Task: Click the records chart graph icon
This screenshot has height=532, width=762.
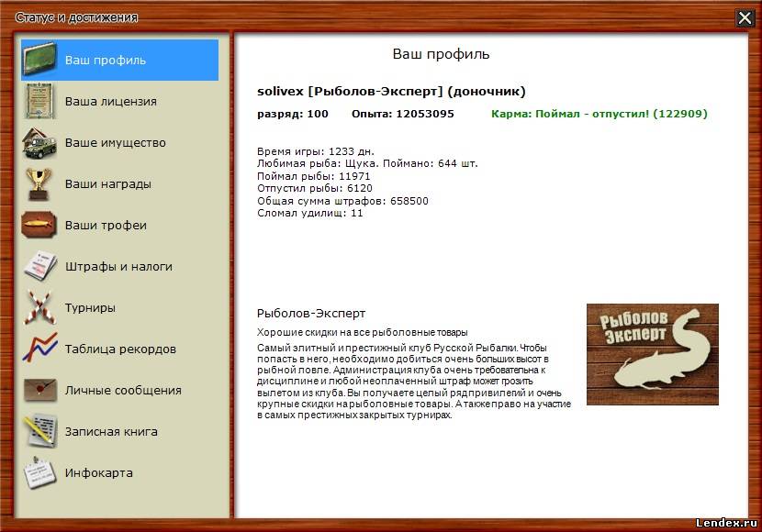Action: tap(39, 349)
